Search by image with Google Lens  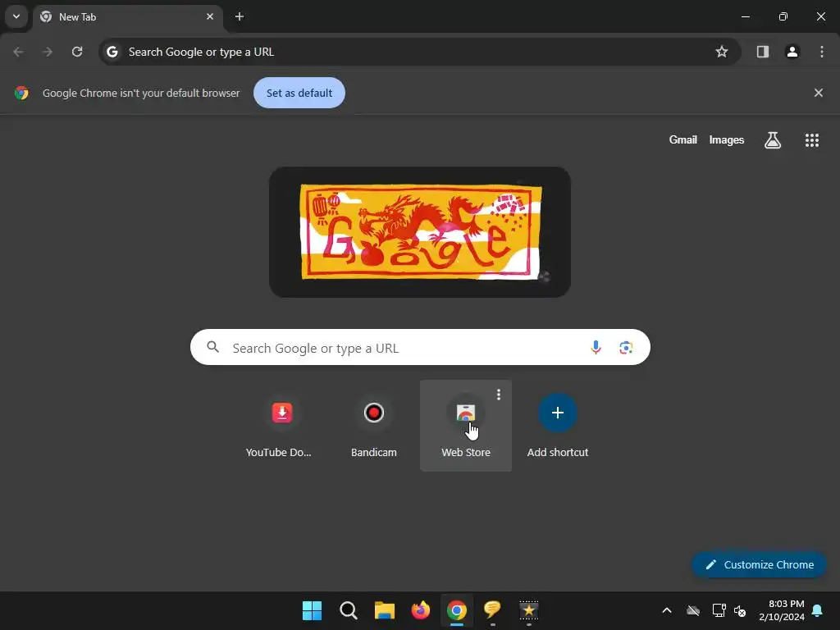[626, 348]
